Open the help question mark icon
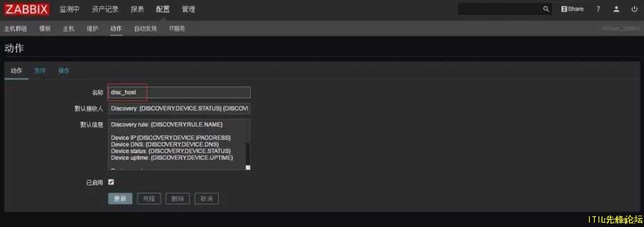This screenshot has height=227, width=644. tap(598, 9)
